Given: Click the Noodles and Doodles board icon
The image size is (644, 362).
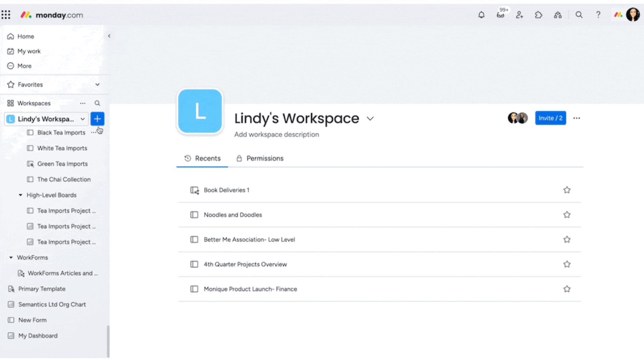Looking at the screenshot, I should (194, 215).
